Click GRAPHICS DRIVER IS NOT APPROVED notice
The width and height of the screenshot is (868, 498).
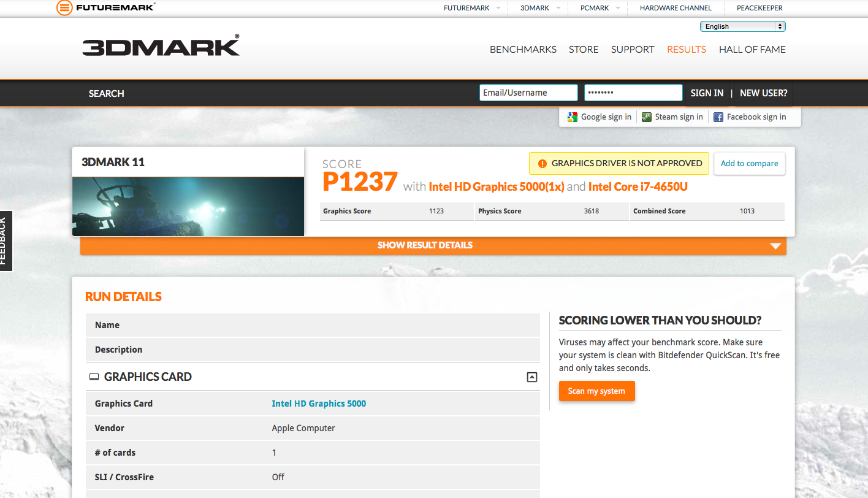click(x=619, y=164)
